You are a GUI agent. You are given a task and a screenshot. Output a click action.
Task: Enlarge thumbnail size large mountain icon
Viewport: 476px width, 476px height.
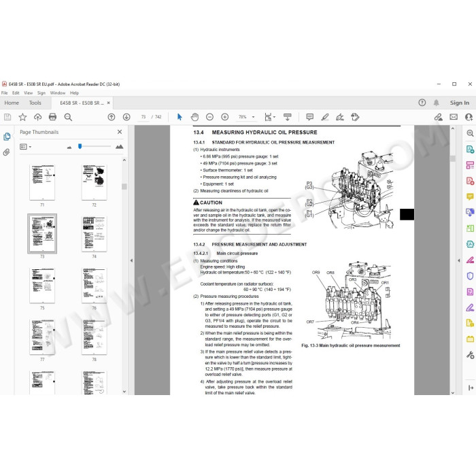click(x=119, y=147)
